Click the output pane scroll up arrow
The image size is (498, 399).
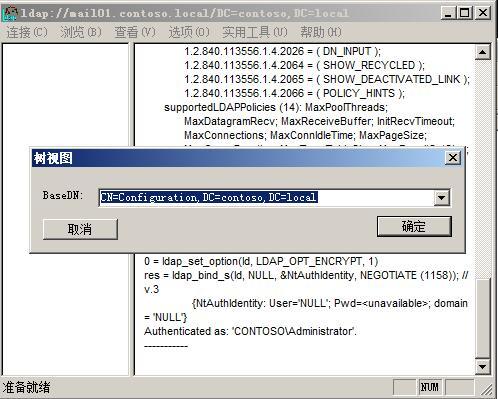click(483, 52)
